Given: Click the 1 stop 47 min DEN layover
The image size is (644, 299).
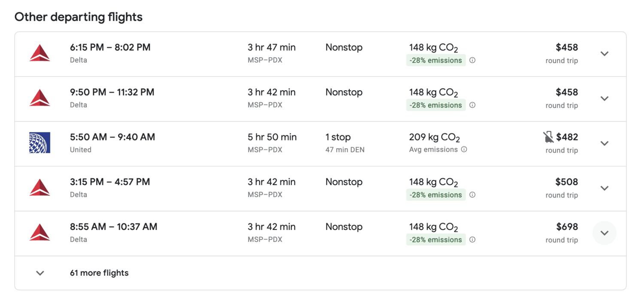Looking at the screenshot, I should pos(345,143).
